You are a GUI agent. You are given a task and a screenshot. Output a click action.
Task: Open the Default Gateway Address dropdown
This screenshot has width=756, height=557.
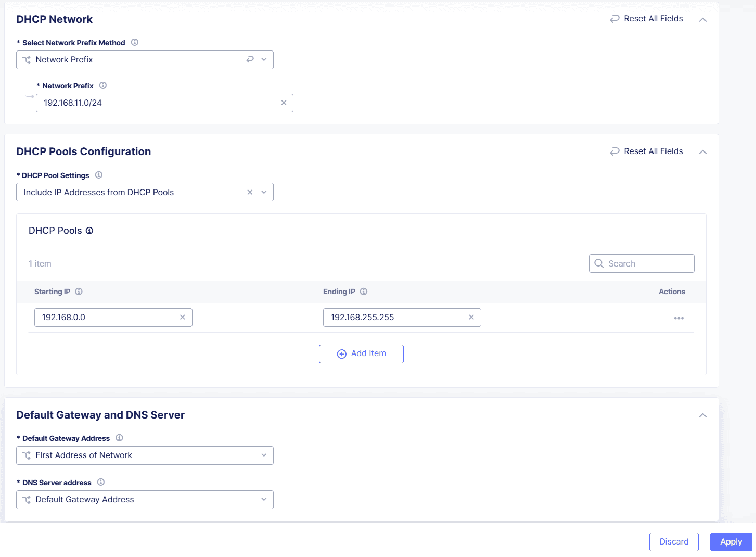(x=145, y=455)
